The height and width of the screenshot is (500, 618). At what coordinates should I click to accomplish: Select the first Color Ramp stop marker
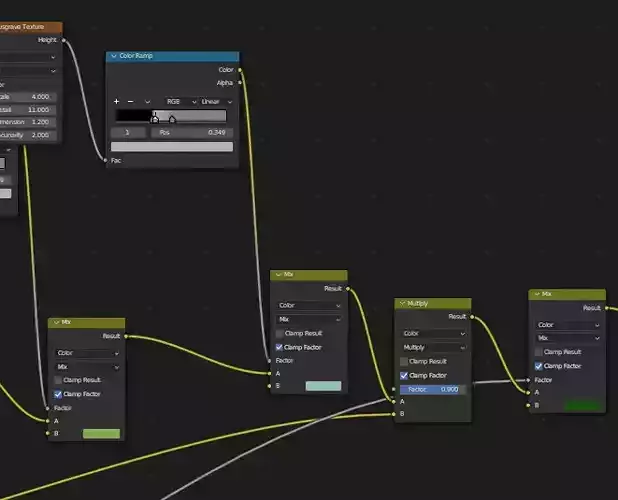pos(155,119)
